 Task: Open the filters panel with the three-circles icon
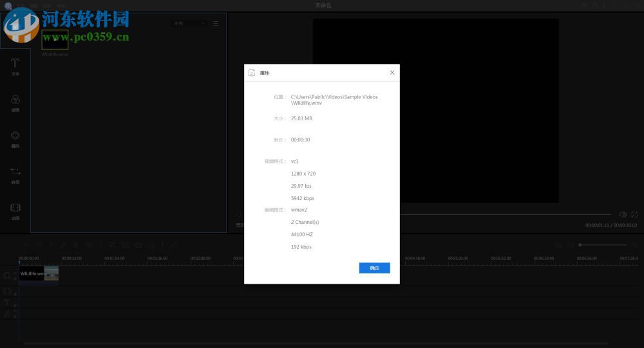15,103
